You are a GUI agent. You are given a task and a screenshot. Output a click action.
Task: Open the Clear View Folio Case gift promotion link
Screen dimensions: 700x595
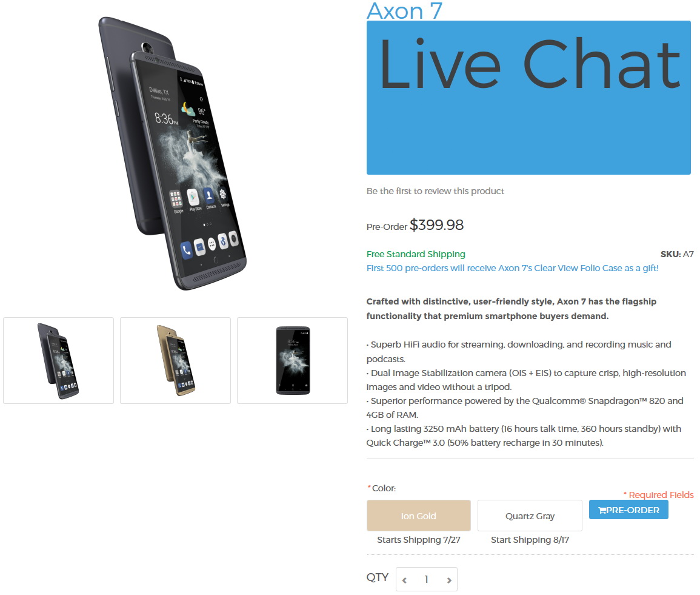[x=513, y=268]
